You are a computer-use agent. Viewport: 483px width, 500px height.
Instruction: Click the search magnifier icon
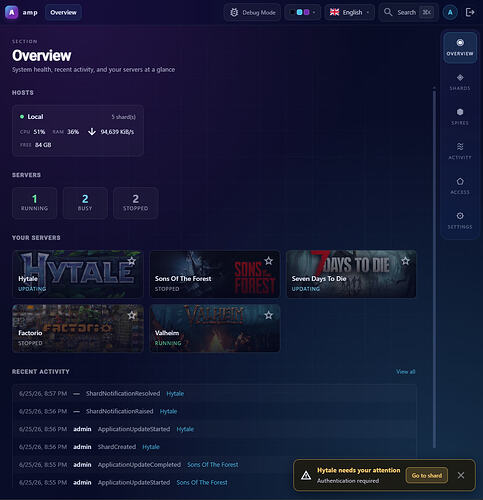pos(388,12)
